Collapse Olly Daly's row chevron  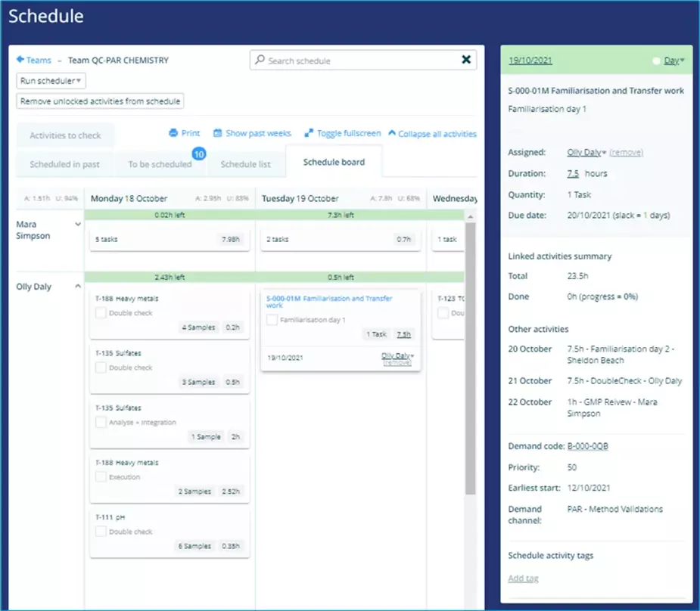[x=78, y=286]
